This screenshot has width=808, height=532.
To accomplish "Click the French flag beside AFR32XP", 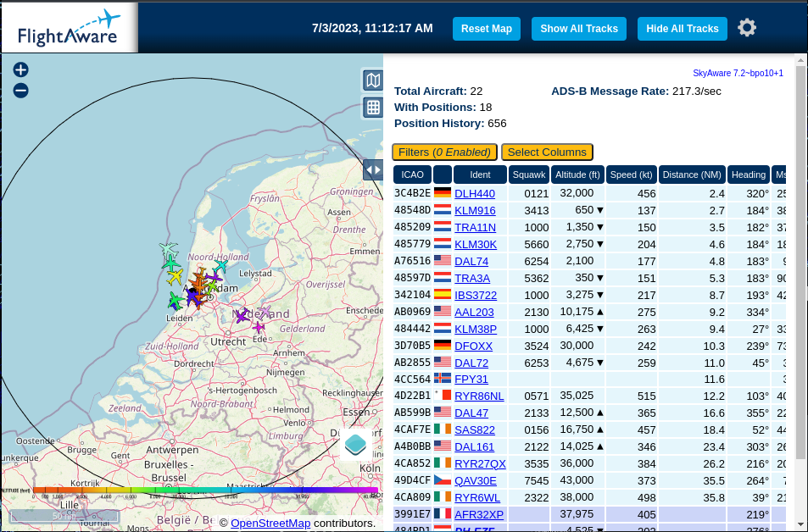I will [x=442, y=514].
